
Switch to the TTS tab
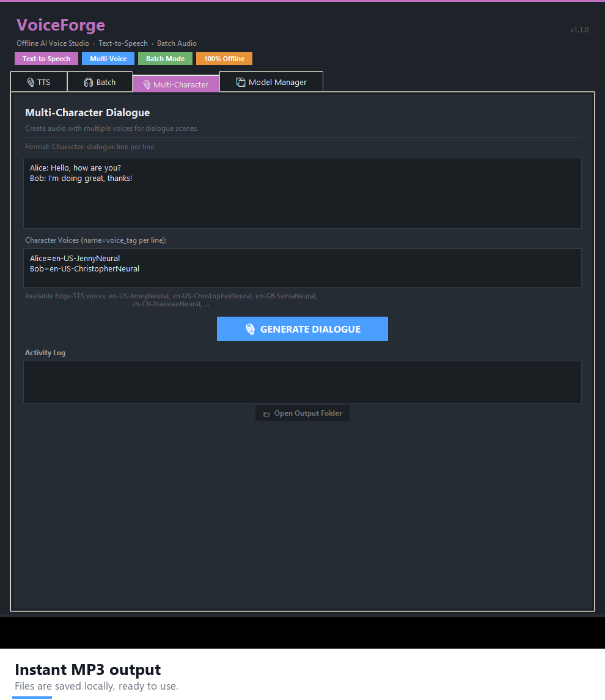39,82
